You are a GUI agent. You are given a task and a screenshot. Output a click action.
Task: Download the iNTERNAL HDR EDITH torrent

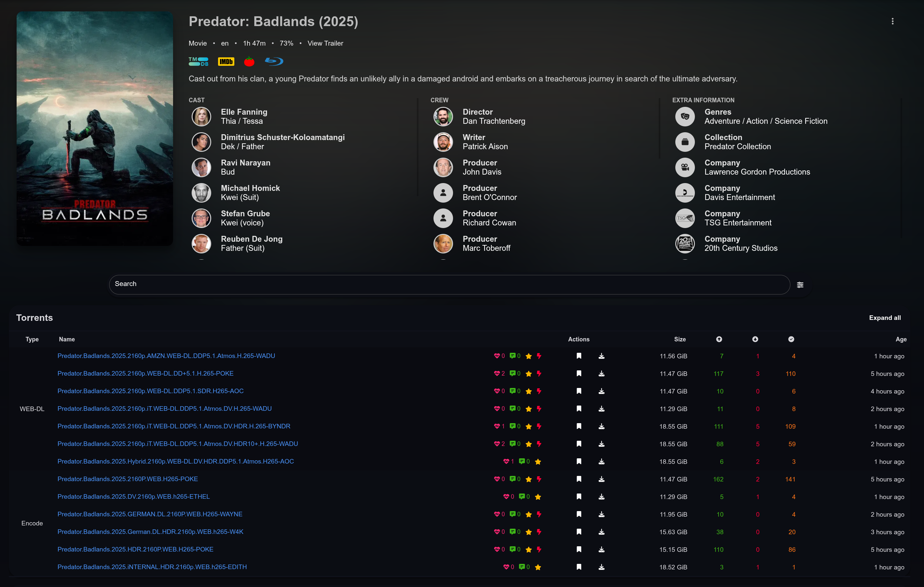tap(601, 567)
